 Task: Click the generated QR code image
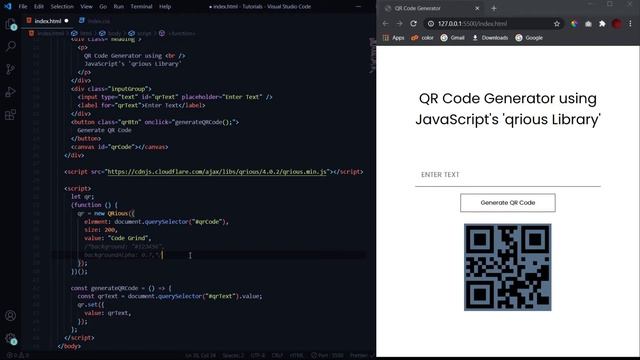(x=507, y=267)
